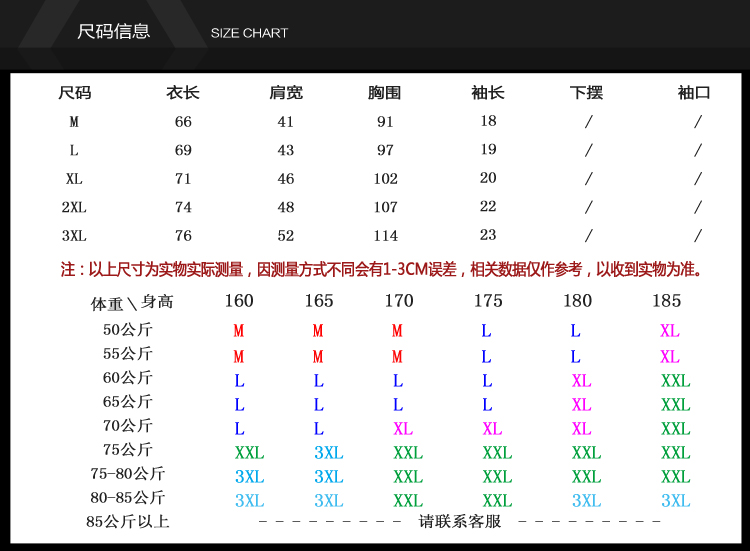Click the 胸围 column header

tap(385, 92)
